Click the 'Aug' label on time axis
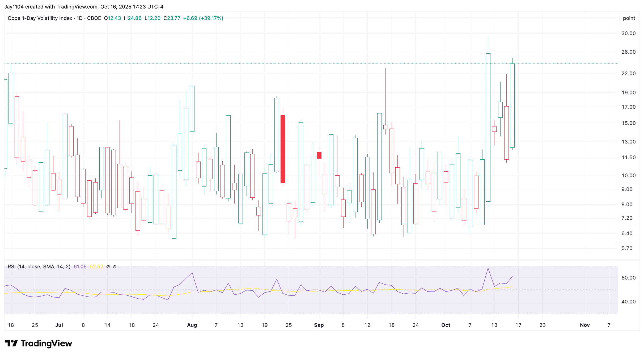 [192, 325]
